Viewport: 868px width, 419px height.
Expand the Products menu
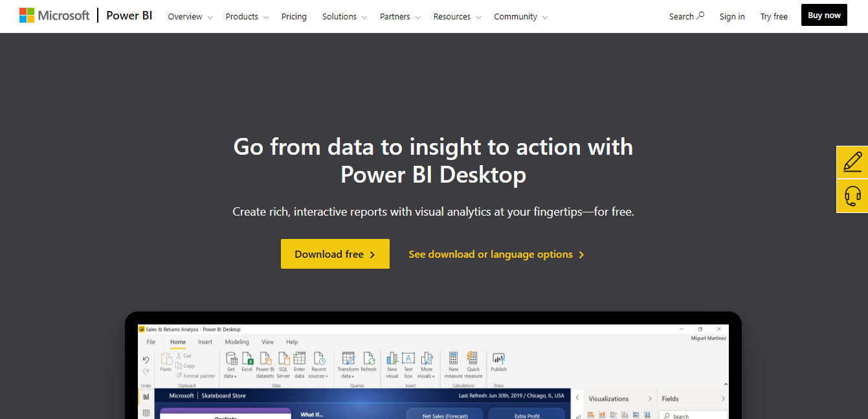[246, 17]
